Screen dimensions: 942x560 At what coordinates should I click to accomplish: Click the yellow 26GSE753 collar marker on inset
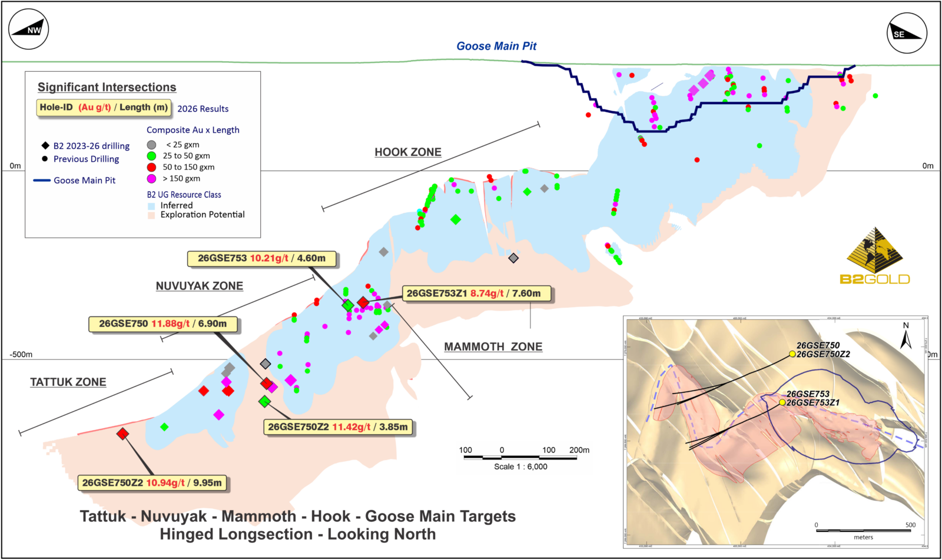click(782, 402)
